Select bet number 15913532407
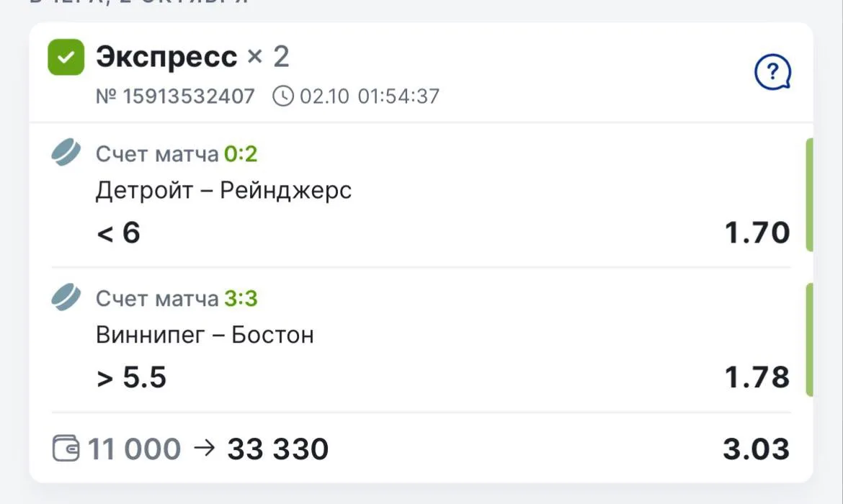Image resolution: width=843 pixels, height=504 pixels. [175, 96]
